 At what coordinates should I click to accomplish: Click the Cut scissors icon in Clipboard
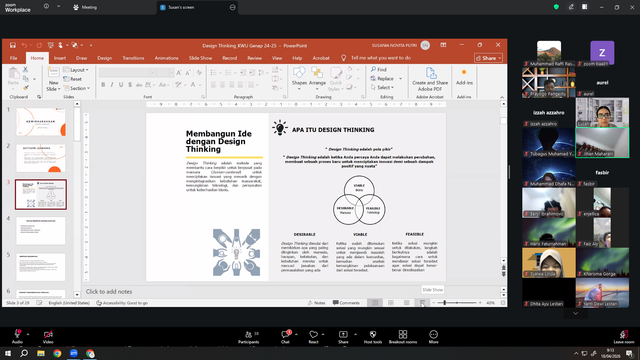(x=25, y=70)
